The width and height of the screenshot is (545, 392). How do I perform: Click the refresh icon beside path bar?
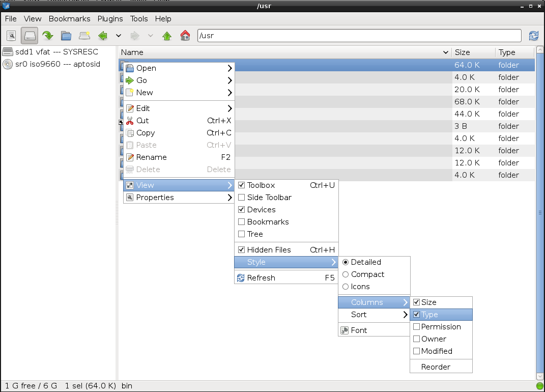point(533,36)
